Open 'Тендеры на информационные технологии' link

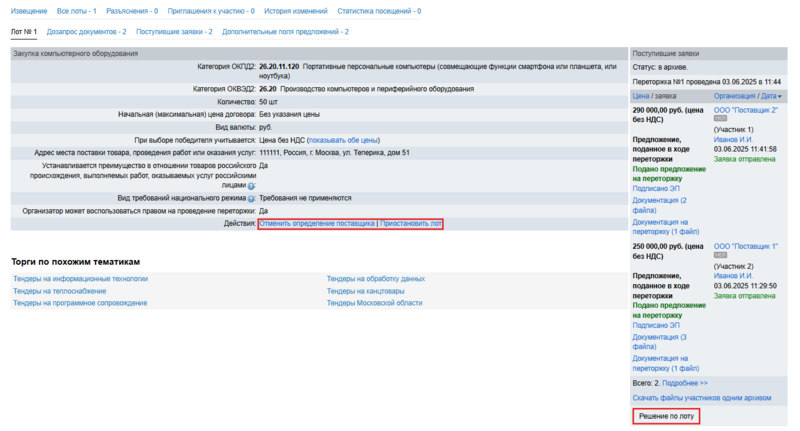pos(81,279)
